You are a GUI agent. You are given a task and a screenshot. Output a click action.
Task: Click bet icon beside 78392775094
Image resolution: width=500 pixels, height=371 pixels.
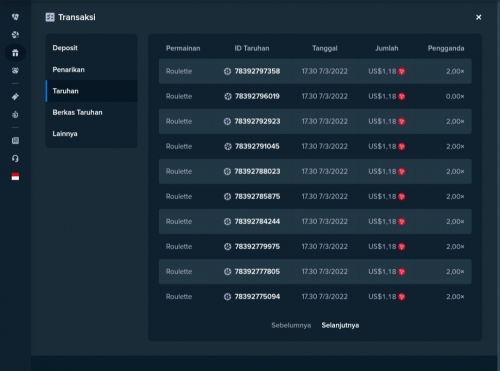(x=227, y=296)
